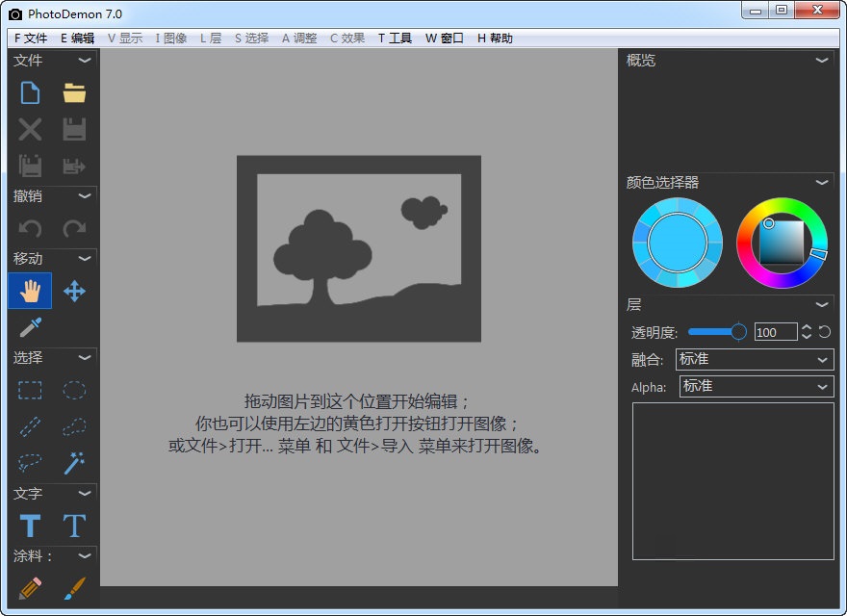Viewport: 847px width, 616px height.
Task: Select the Move layer tool
Action: coord(74,291)
